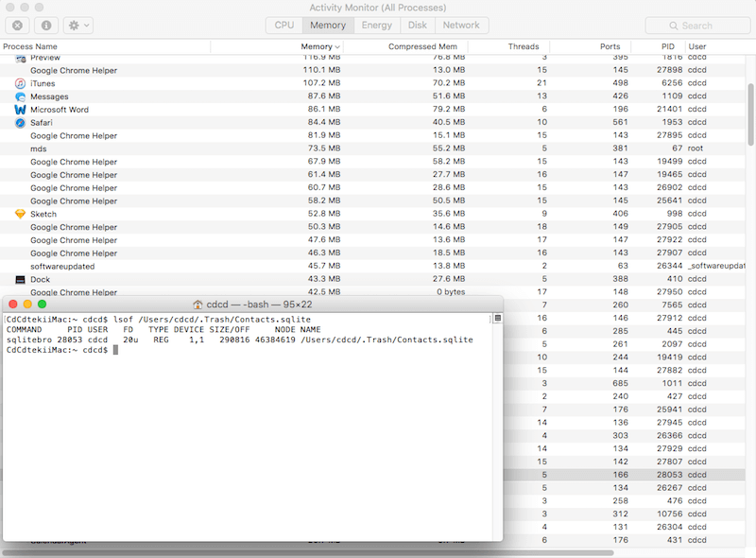Screen dimensions: 756x558
Task: Zoom the Terminal window with green button
Action: click(42, 305)
